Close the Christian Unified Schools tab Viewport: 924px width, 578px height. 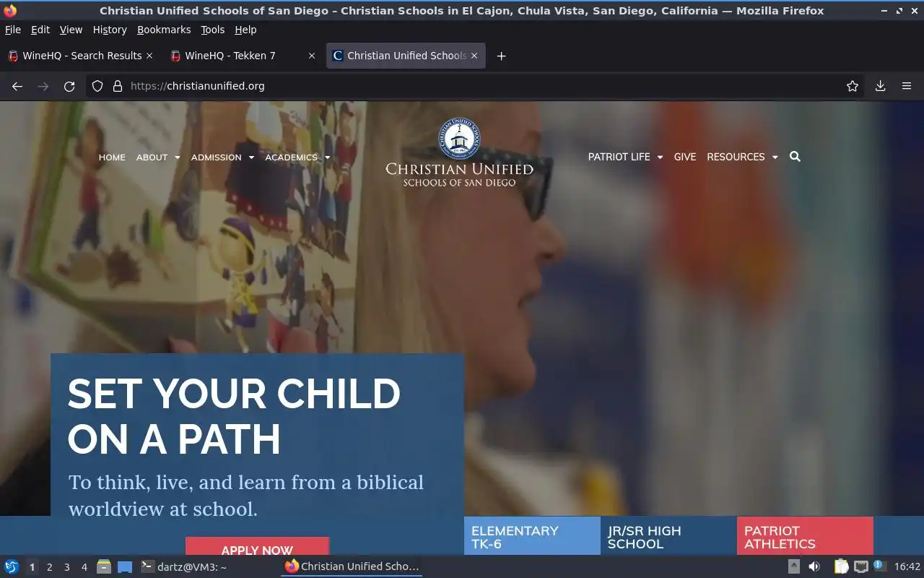[x=474, y=56]
